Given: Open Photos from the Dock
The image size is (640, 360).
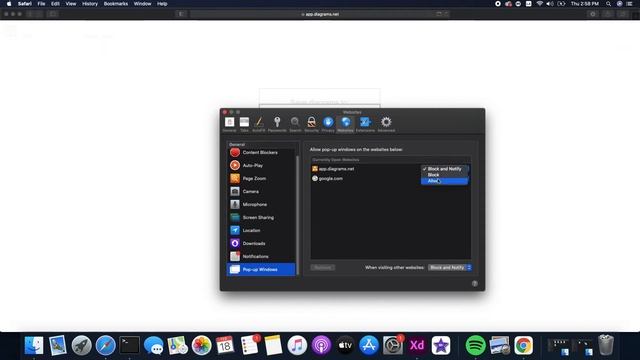Looking at the screenshot, I should pyautogui.click(x=202, y=345).
